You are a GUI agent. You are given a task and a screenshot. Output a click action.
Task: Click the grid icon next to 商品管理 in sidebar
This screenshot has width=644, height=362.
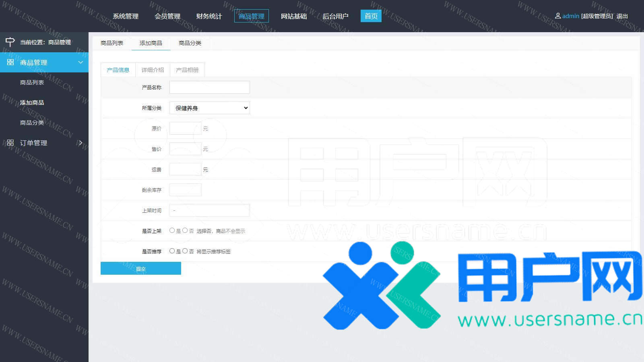[x=10, y=62]
